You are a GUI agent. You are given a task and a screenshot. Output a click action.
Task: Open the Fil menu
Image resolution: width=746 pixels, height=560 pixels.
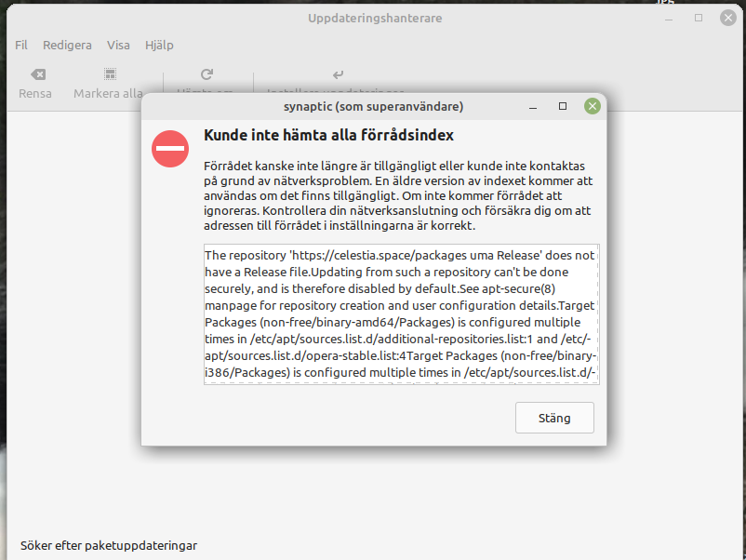(x=21, y=45)
